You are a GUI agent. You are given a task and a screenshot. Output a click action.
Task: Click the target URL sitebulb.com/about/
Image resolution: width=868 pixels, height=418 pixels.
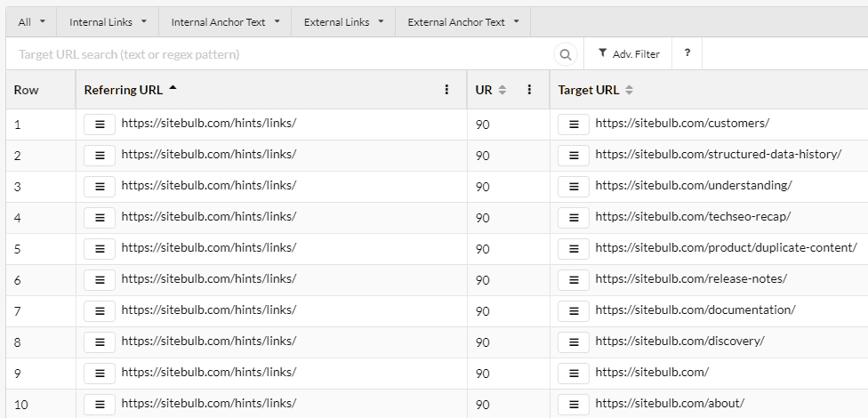tap(670, 403)
